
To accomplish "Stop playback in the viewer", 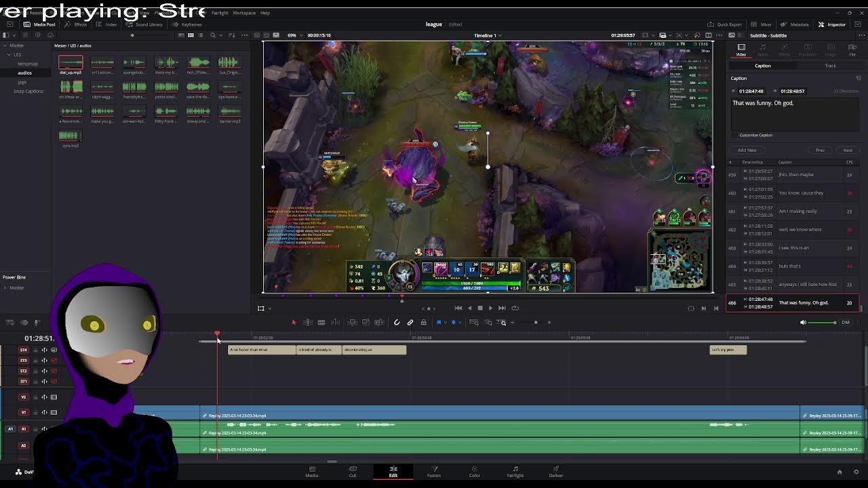I will [480, 308].
